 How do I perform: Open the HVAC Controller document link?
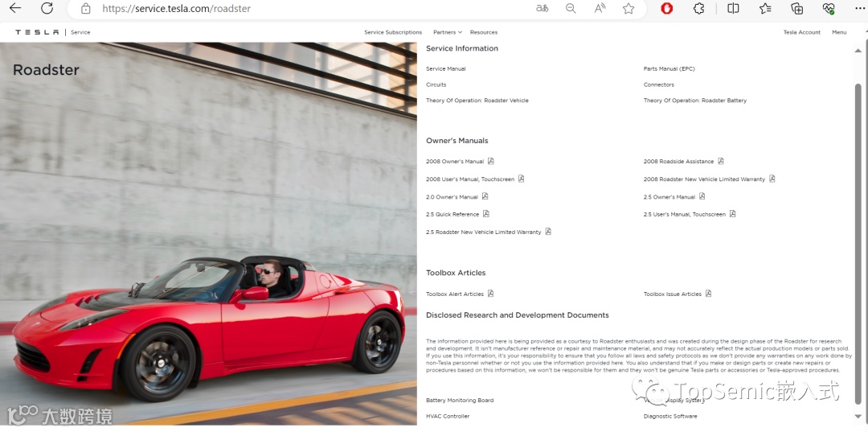tap(448, 416)
